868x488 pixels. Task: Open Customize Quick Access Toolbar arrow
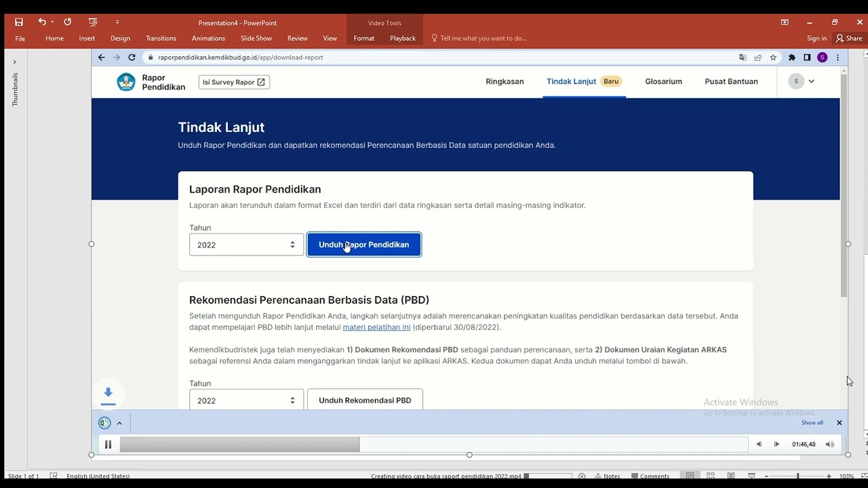tap(117, 22)
